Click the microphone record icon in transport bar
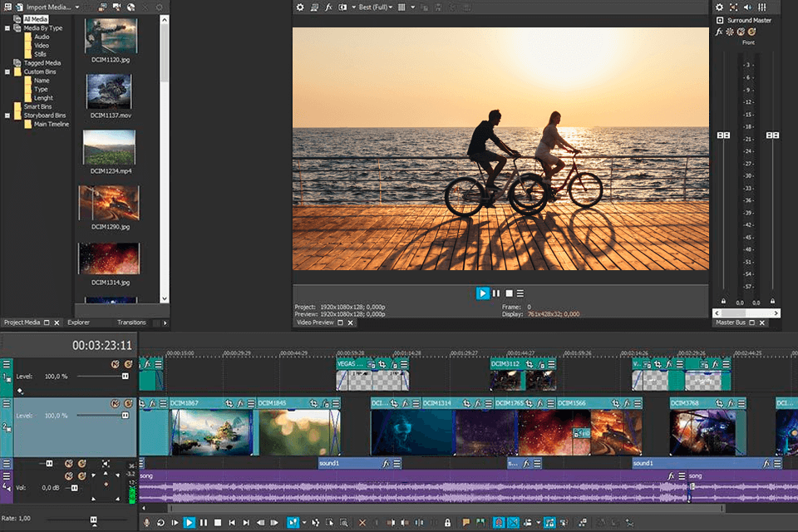 point(147,522)
